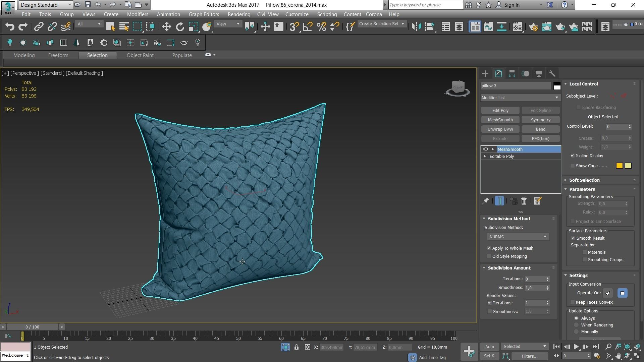Activate the Select Object tool

(x=110, y=26)
